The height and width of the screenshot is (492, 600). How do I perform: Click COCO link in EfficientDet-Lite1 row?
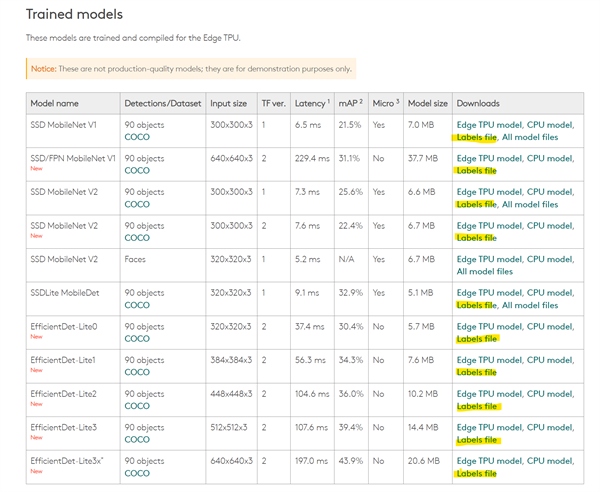coord(137,372)
